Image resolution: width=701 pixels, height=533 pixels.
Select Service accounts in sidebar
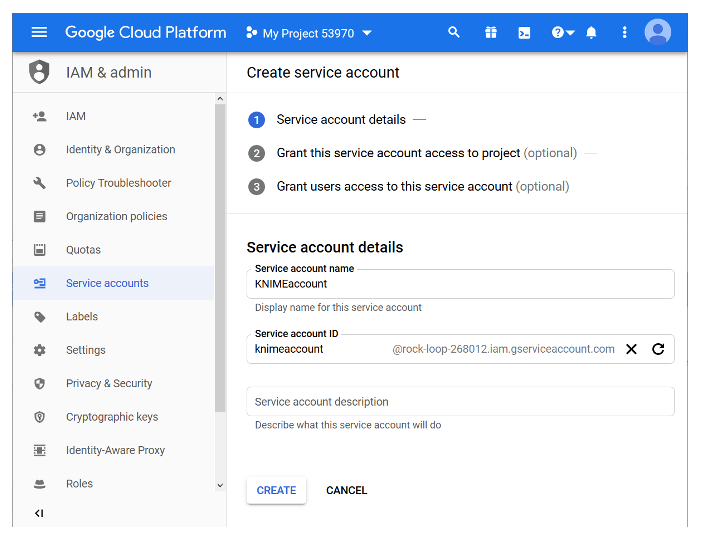point(107,283)
